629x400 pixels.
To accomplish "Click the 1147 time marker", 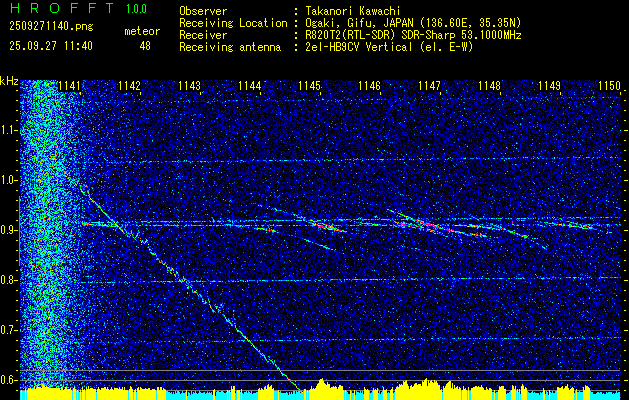I will tap(430, 86).
